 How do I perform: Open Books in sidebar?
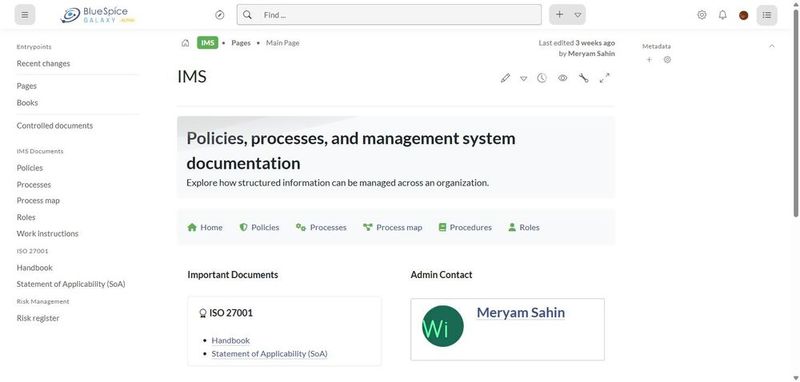pyautogui.click(x=27, y=103)
